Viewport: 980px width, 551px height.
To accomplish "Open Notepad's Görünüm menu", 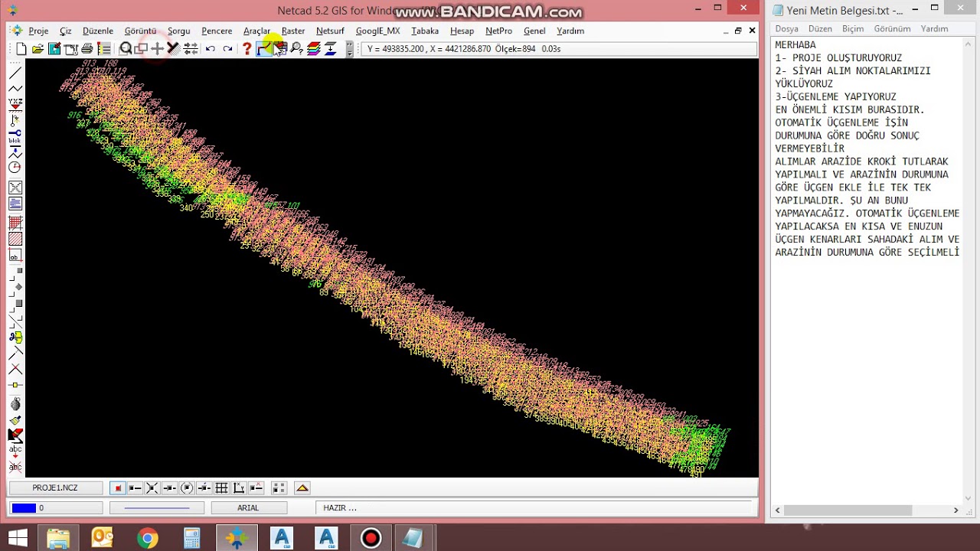I will (892, 28).
